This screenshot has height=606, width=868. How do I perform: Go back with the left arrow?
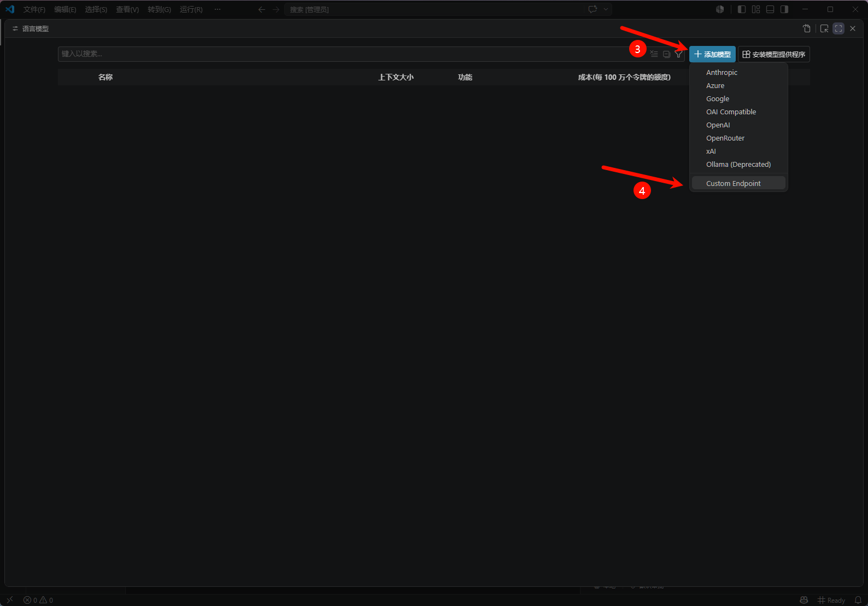click(262, 9)
